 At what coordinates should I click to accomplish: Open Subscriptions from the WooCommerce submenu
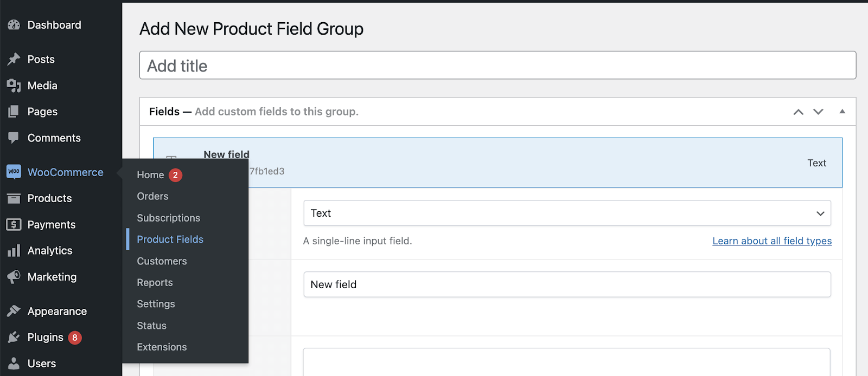tap(168, 218)
